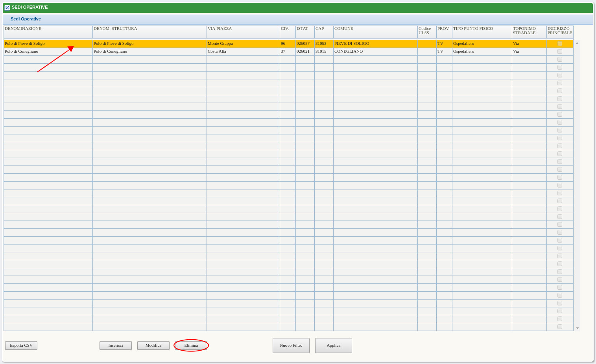Toggle Indirizzo Principale checkbox for Conegliano

[560, 51]
